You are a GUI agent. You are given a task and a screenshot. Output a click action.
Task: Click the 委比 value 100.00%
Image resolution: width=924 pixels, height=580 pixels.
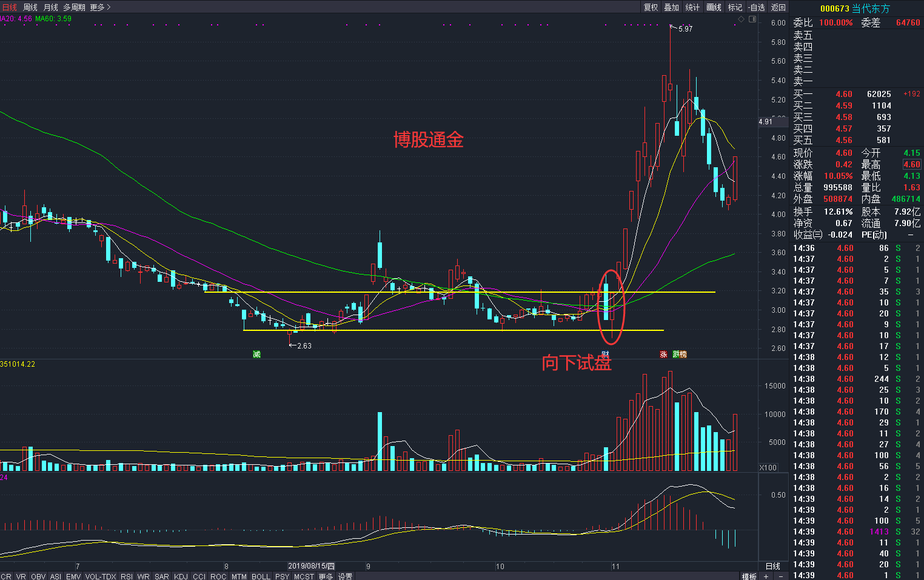click(836, 22)
